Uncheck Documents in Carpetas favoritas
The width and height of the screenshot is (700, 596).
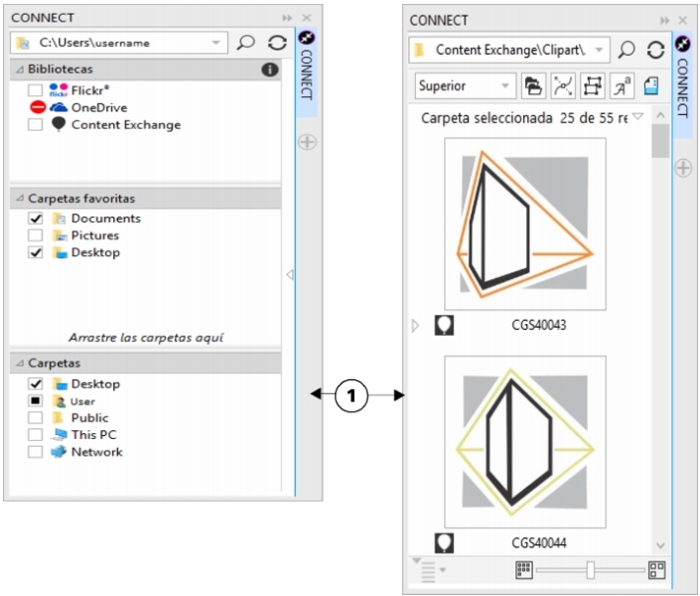[36, 219]
